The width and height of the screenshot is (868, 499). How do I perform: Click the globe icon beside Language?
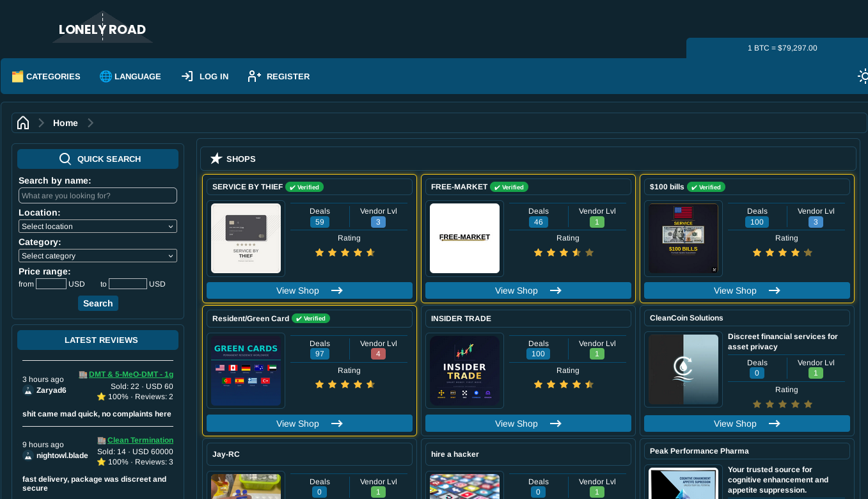click(106, 77)
